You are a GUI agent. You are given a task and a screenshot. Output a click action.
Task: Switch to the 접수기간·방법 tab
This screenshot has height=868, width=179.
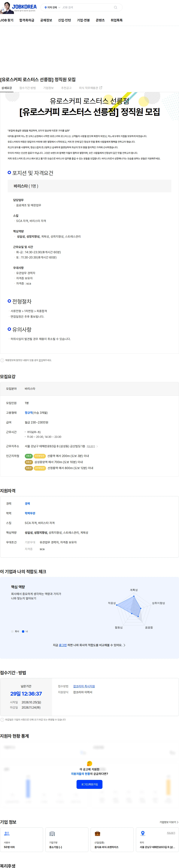27,88
